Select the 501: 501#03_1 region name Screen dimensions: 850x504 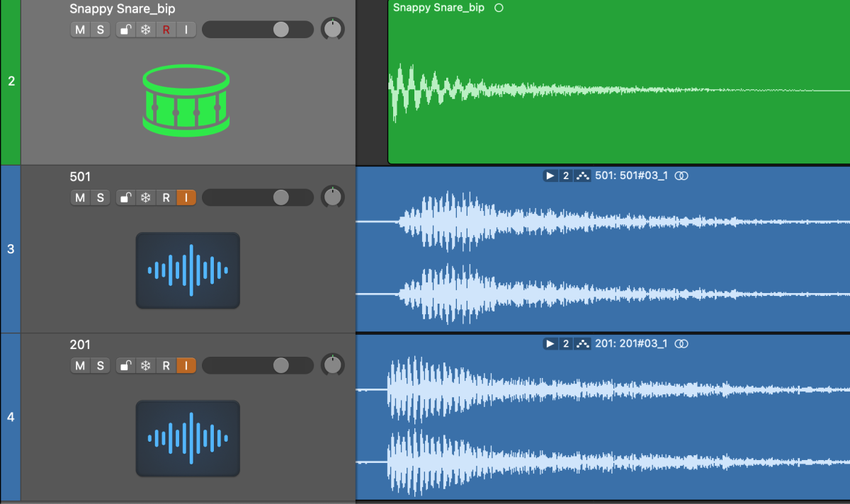631,176
